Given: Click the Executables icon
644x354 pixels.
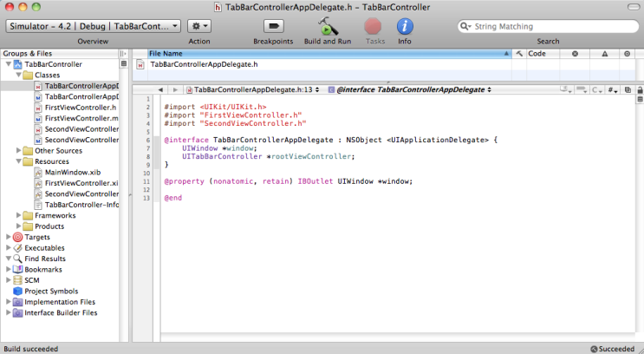Looking at the screenshot, I should 17,248.
